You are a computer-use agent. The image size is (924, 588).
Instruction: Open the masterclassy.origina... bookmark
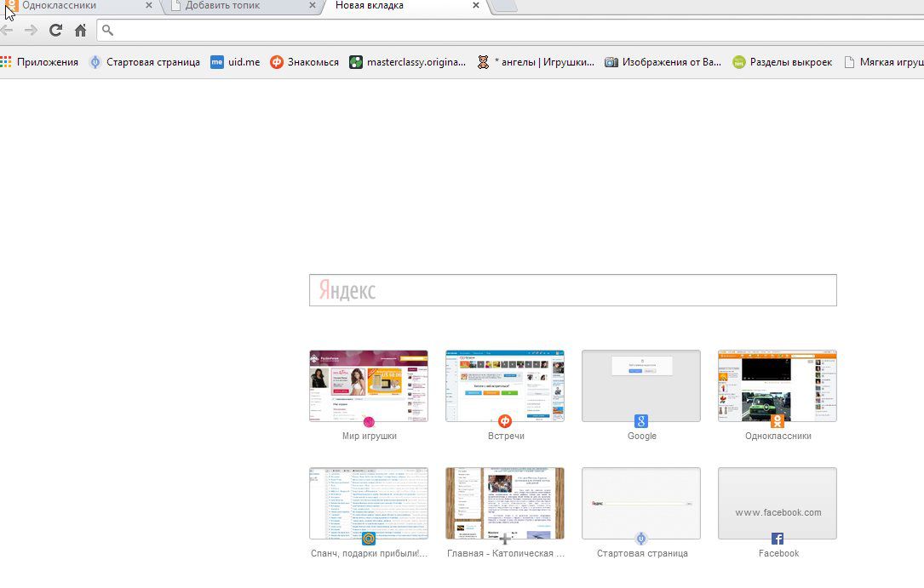click(x=408, y=62)
